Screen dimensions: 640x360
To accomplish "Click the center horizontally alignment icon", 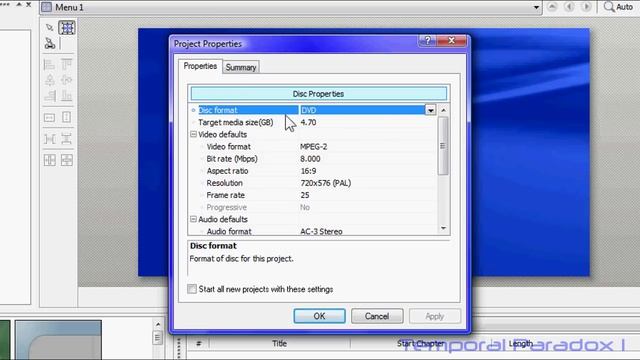I will [x=49, y=80].
